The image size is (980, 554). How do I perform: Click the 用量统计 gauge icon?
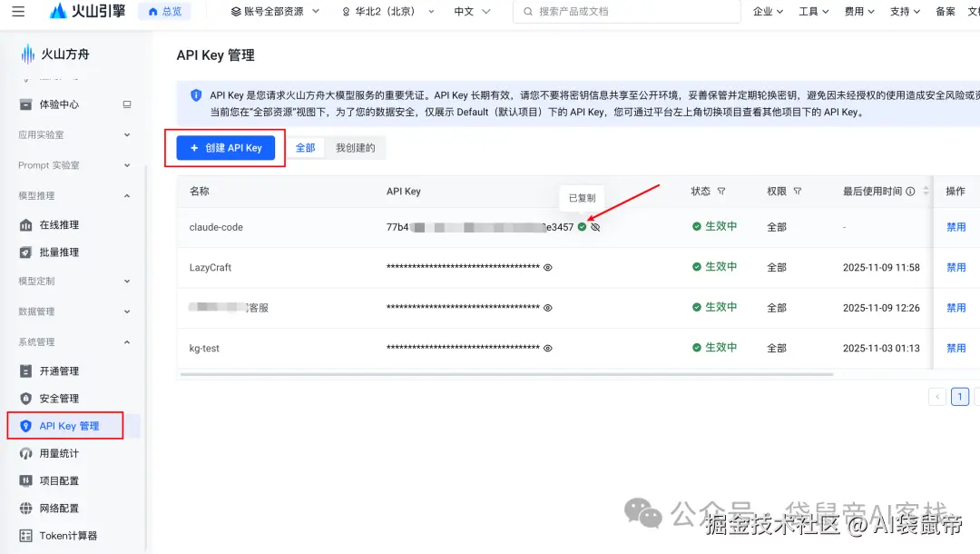(x=25, y=453)
